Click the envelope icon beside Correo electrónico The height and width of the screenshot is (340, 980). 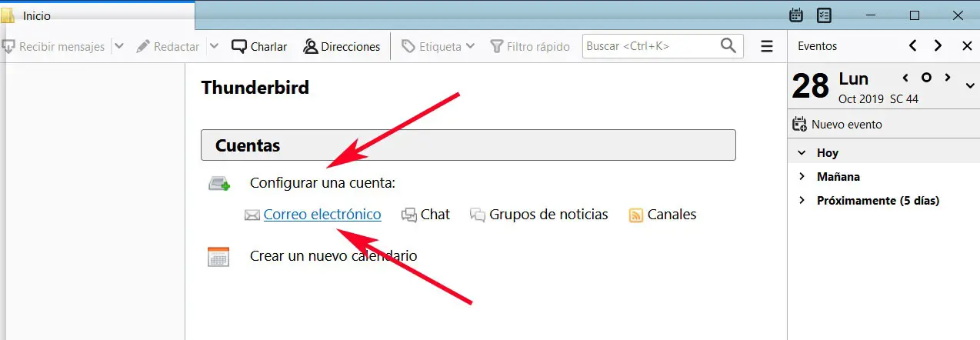pos(252,215)
